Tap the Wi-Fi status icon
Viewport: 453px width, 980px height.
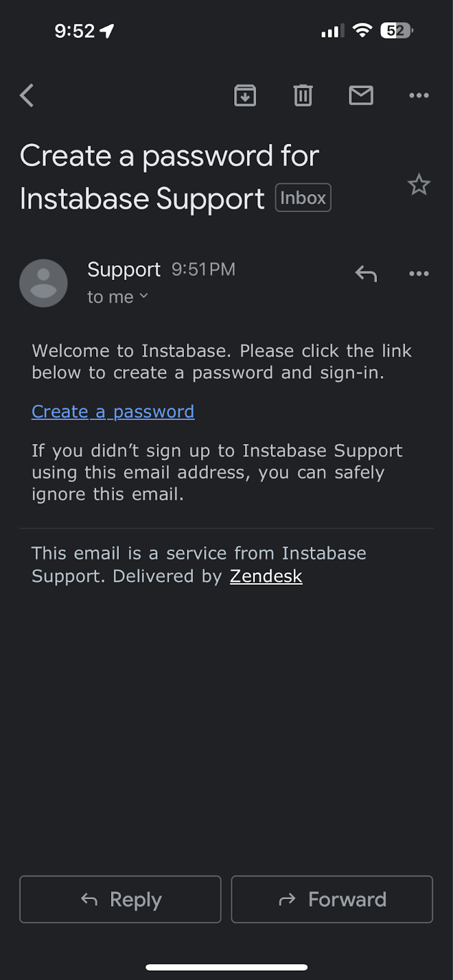tap(363, 31)
